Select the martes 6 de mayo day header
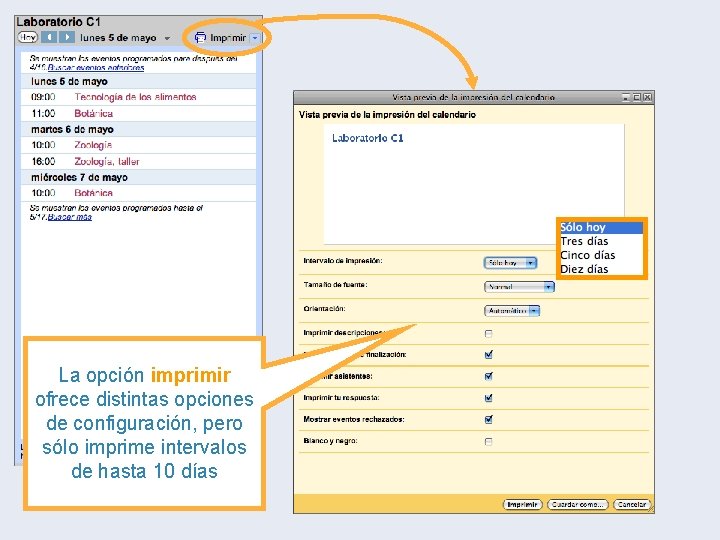This screenshot has height=540, width=720. pyautogui.click(x=138, y=129)
